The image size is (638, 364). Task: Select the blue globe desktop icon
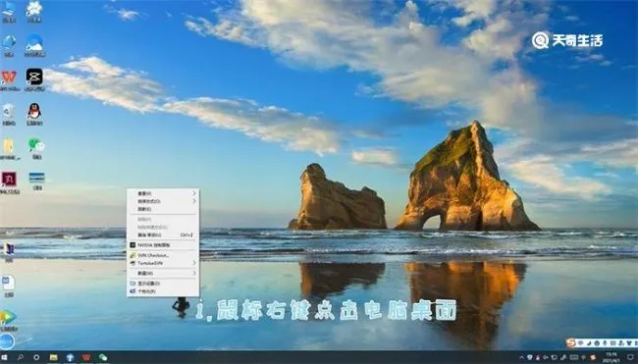click(9, 45)
